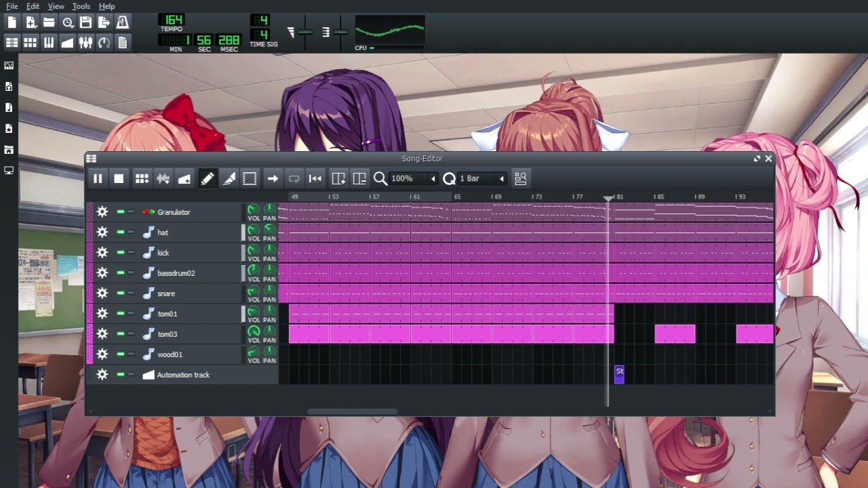Screen dimensions: 868x488
Task: Stop song playback
Action: (119, 179)
